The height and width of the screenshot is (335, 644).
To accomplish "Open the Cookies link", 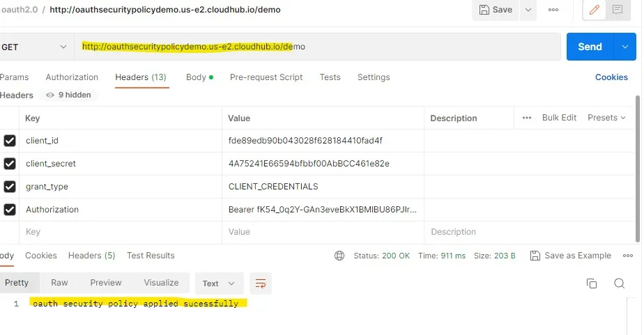I will (611, 77).
